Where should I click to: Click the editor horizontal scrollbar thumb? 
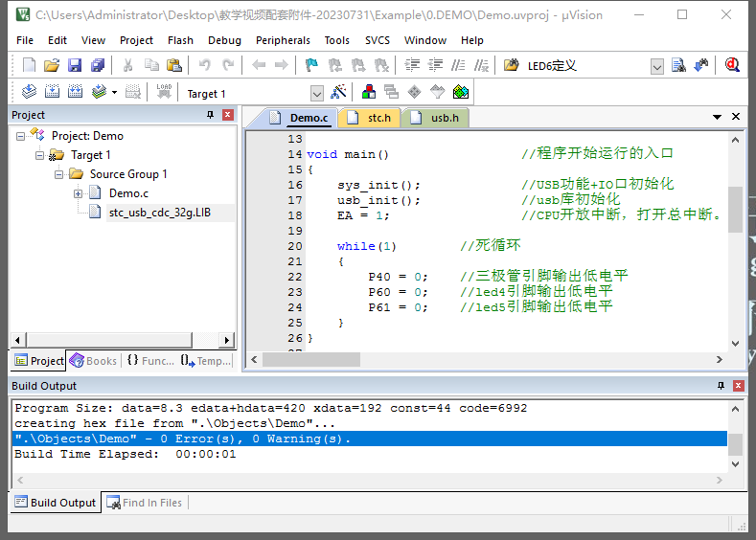(311, 359)
